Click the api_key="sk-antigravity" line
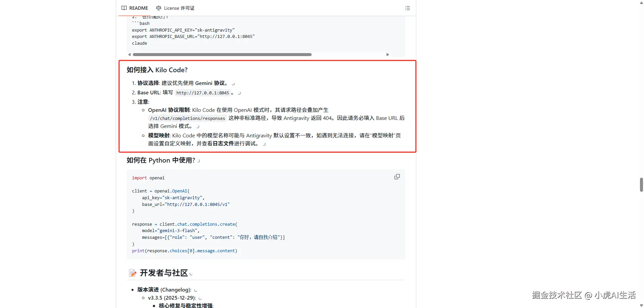This screenshot has height=308, width=644. pyautogui.click(x=173, y=197)
